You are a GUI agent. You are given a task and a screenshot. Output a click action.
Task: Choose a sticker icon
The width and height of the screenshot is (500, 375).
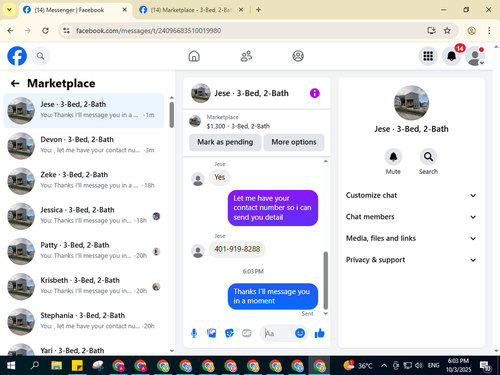coord(229,333)
